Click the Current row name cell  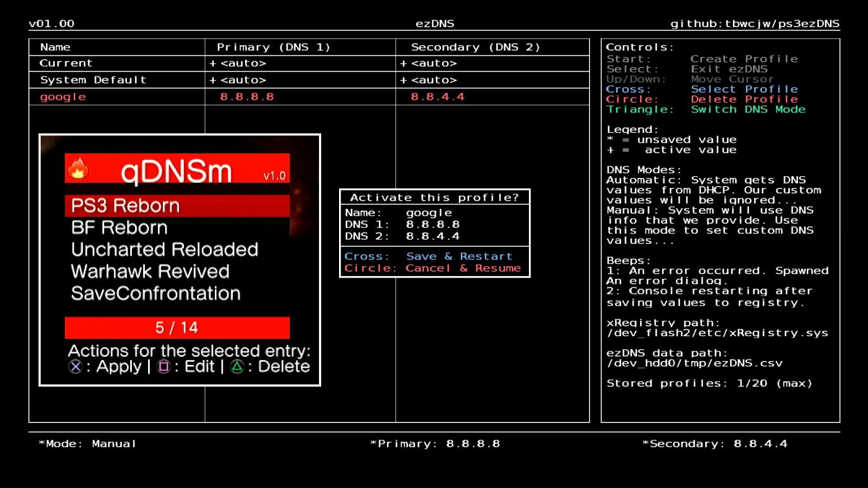(66, 63)
